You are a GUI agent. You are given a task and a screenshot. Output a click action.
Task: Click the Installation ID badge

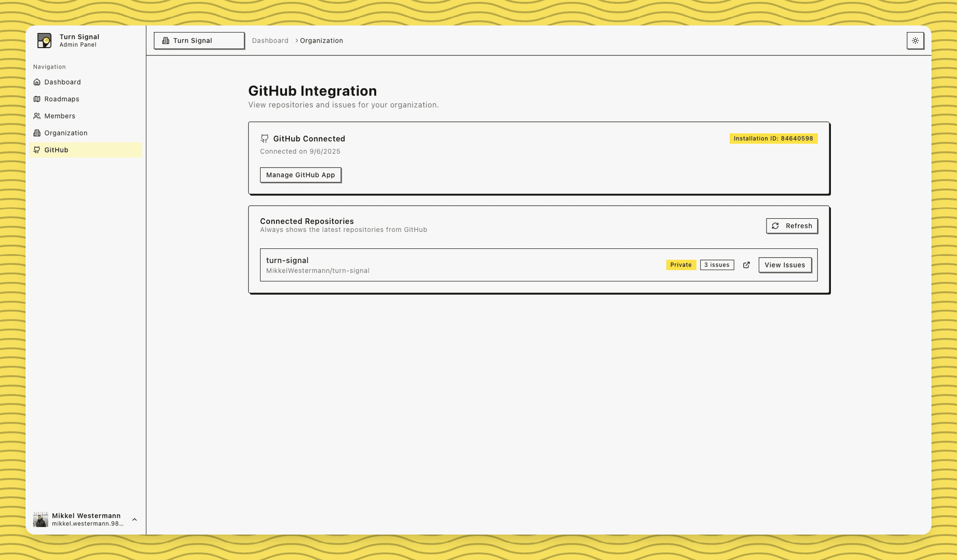[x=773, y=138]
